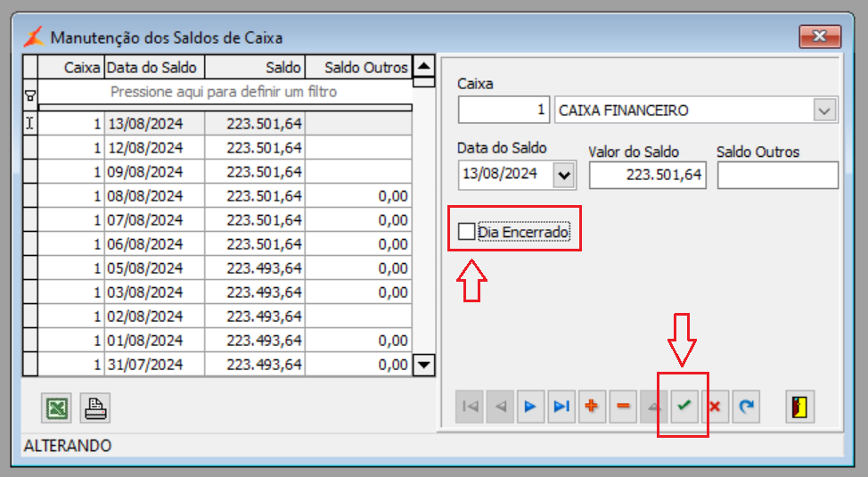Exit window via door icon
The image size is (868, 477).
(800, 407)
